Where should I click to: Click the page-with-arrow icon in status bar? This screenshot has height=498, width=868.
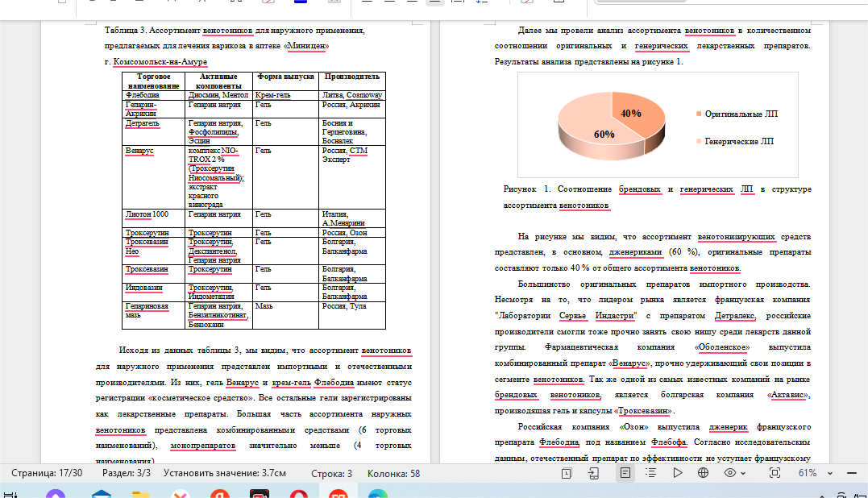[593, 473]
